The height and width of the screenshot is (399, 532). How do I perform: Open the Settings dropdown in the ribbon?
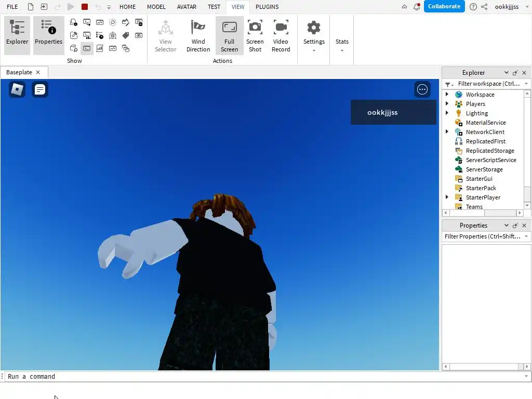[314, 37]
